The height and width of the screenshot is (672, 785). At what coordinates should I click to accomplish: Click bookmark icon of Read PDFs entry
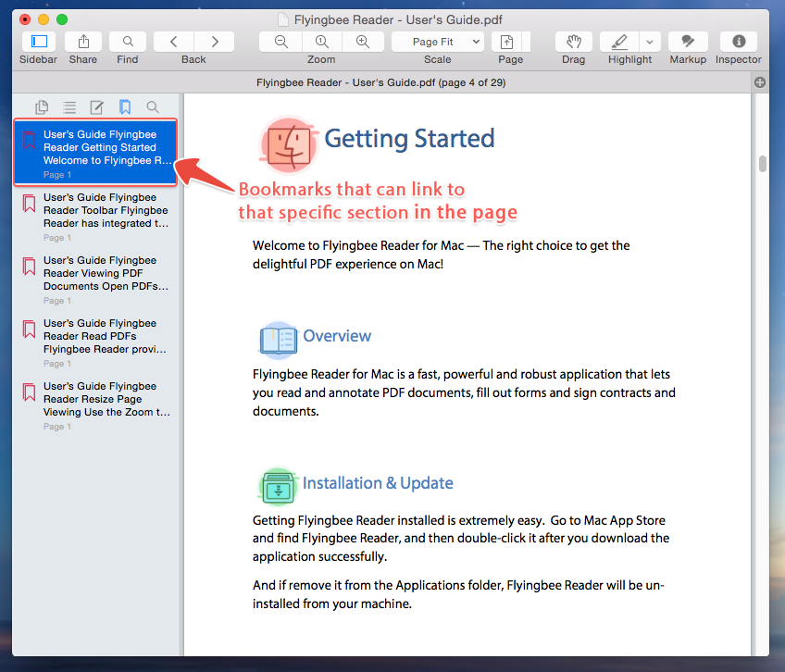[x=29, y=330]
